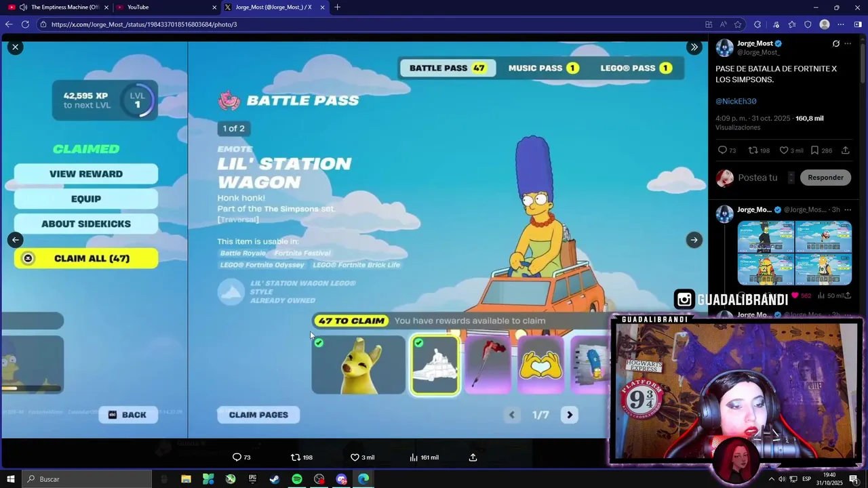Refresh the page
This screenshot has height=488, width=868.
click(25, 24)
